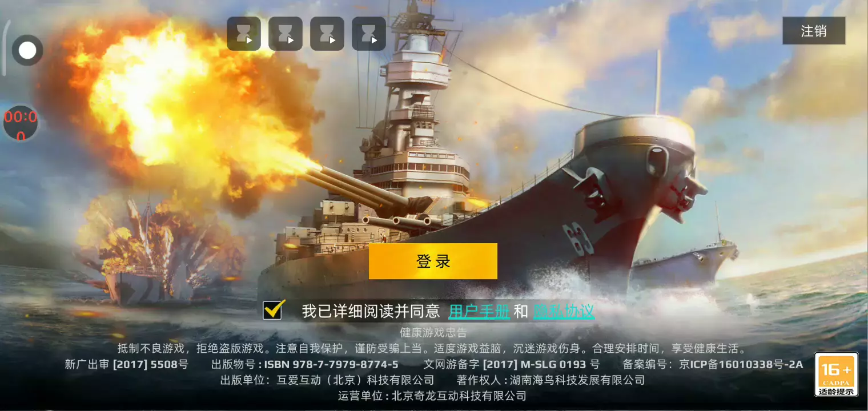Click the 健康游戏忠告 heading text
Viewport: 868px width, 411px height.
tap(433, 333)
